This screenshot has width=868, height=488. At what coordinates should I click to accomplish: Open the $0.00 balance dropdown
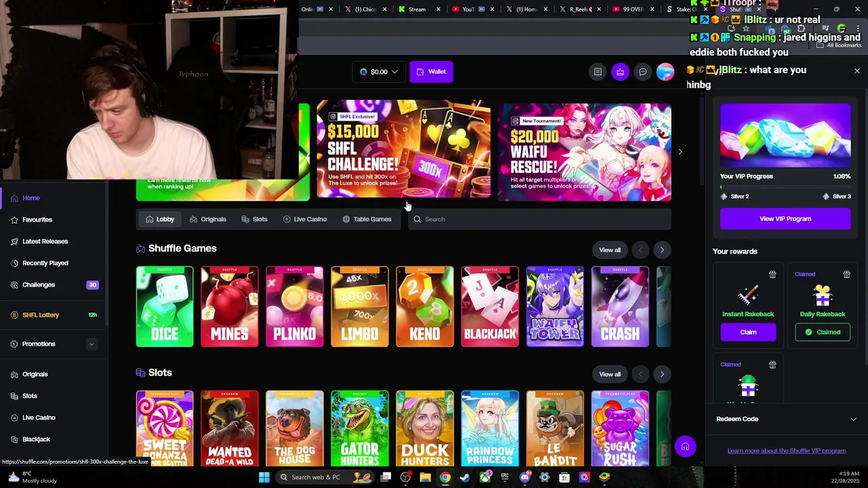[x=378, y=72]
